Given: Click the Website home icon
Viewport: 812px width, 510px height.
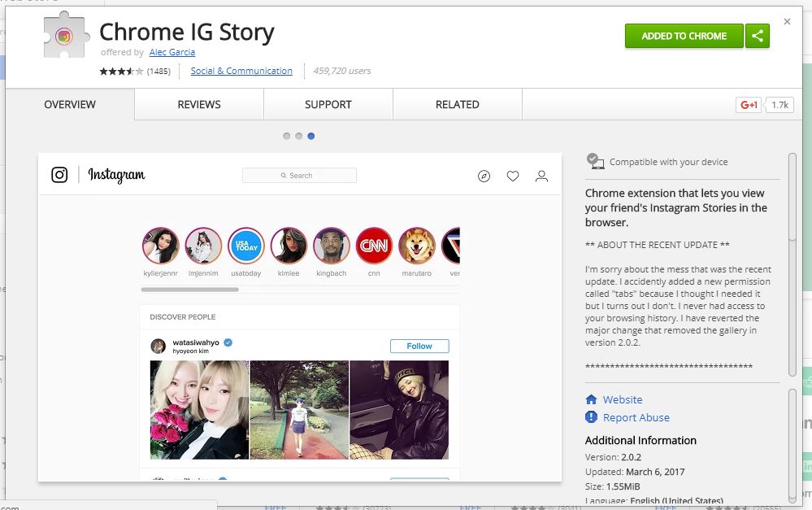Looking at the screenshot, I should pos(591,399).
